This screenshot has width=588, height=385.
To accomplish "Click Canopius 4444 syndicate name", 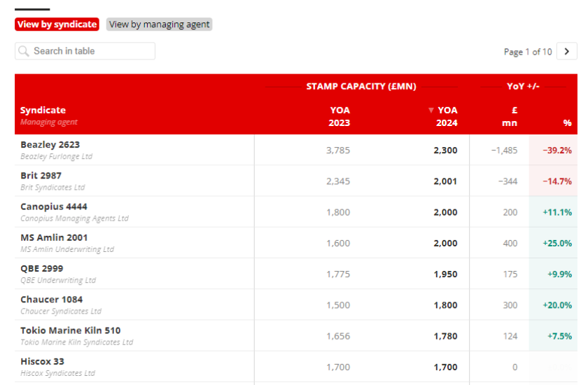I will pyautogui.click(x=54, y=206).
